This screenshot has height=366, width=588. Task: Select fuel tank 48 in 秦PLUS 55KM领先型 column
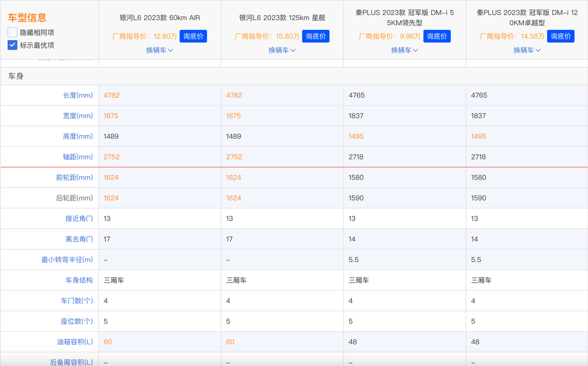pos(353,342)
